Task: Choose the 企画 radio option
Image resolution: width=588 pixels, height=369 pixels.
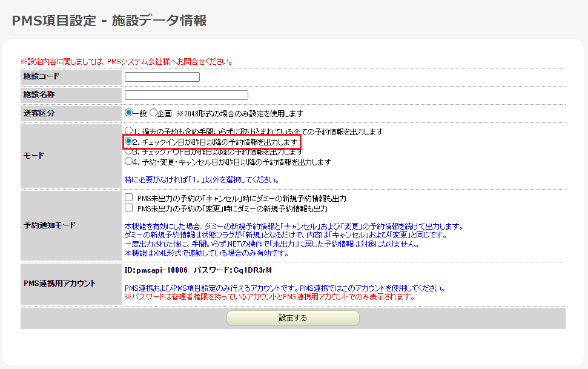Action: (153, 113)
